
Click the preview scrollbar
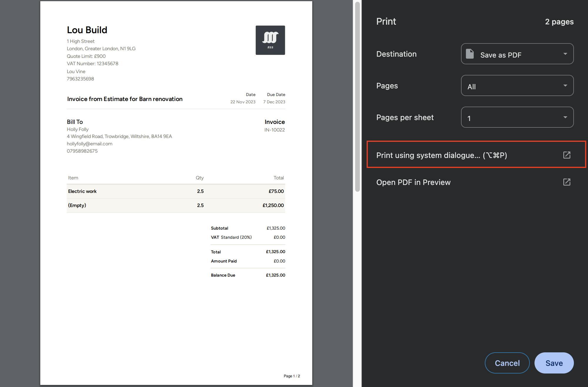pos(357,97)
